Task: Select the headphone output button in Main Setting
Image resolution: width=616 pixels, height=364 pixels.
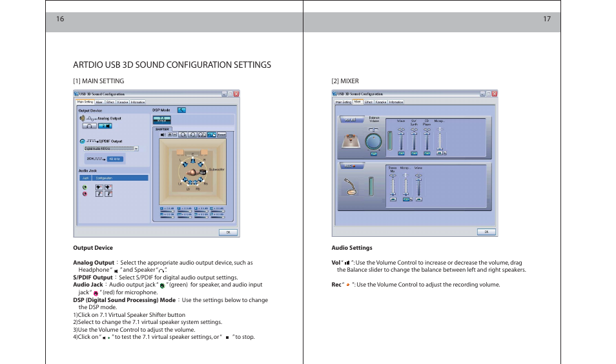Action: pos(90,126)
